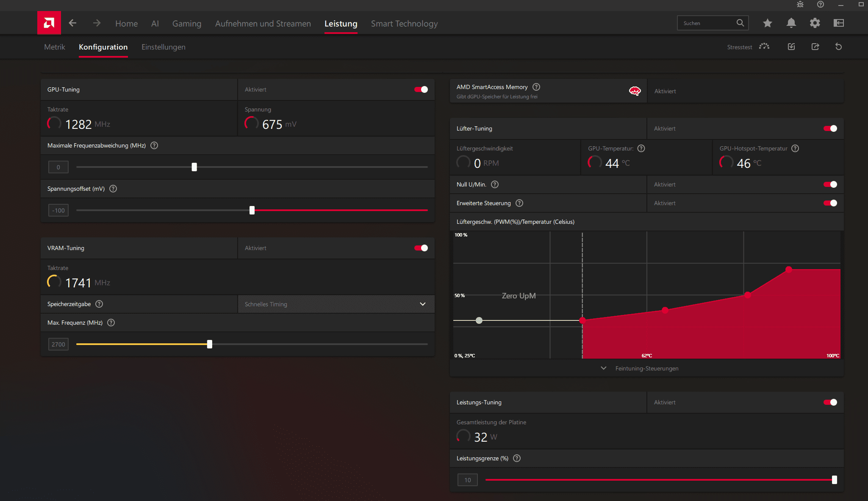868x501 pixels.
Task: Toggle the Null U/Min. switch
Action: [830, 184]
